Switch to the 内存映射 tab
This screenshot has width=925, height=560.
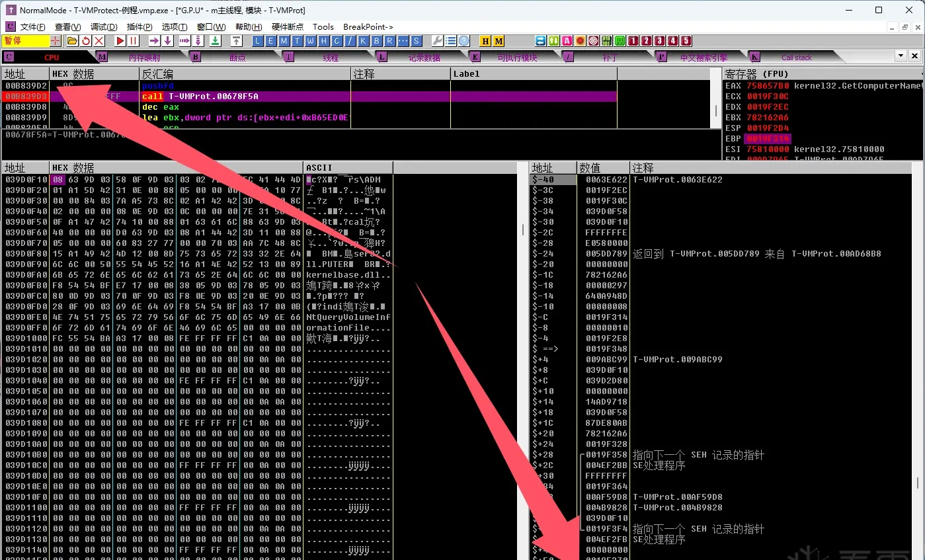pos(143,58)
